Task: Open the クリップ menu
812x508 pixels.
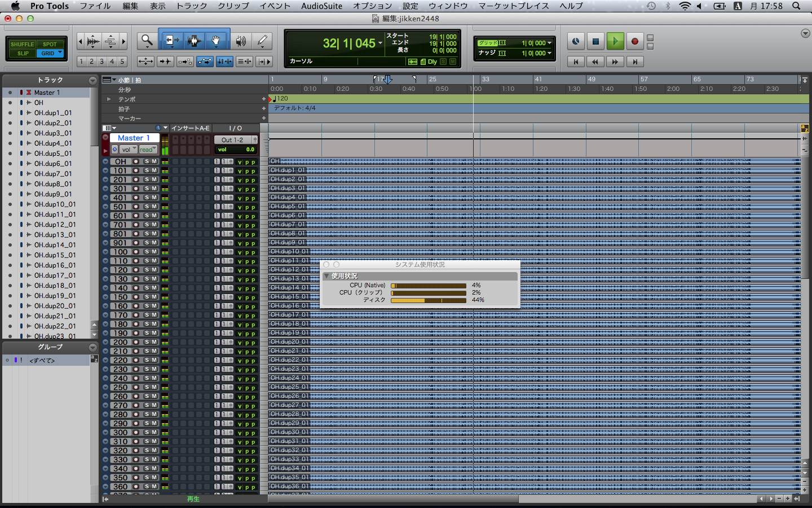Action: (x=233, y=6)
